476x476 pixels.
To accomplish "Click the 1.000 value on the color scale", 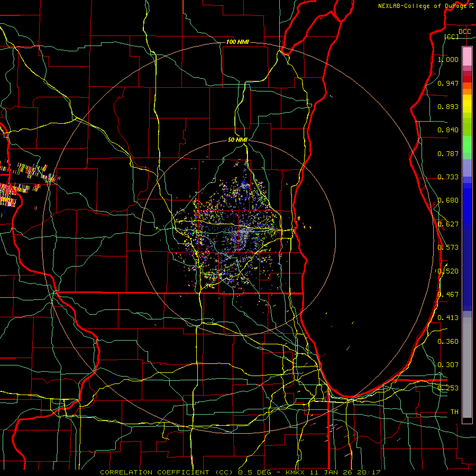I will pyautogui.click(x=448, y=60).
